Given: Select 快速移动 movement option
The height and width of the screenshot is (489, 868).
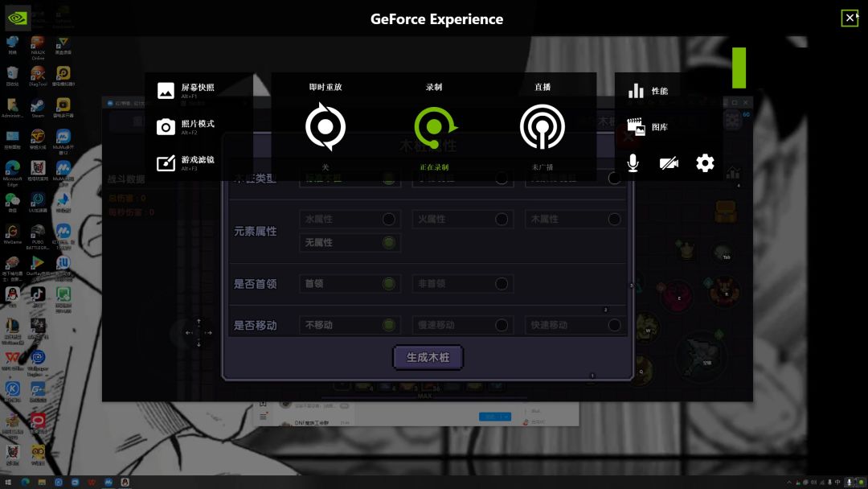Looking at the screenshot, I should tap(575, 325).
